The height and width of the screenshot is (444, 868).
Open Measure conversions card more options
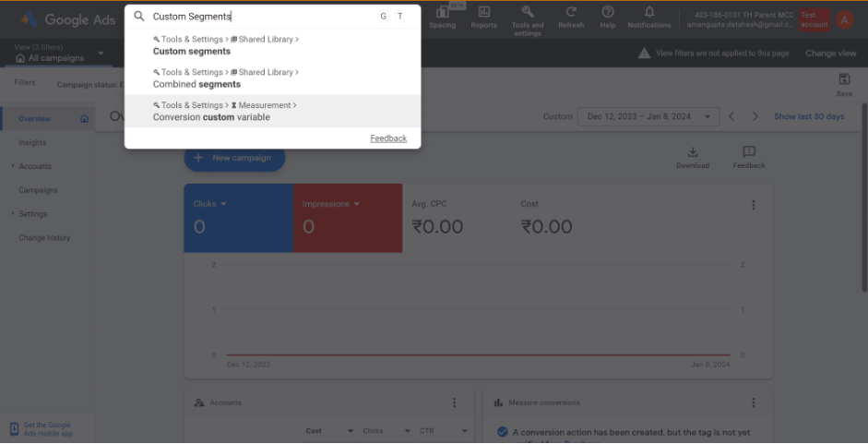pos(753,402)
